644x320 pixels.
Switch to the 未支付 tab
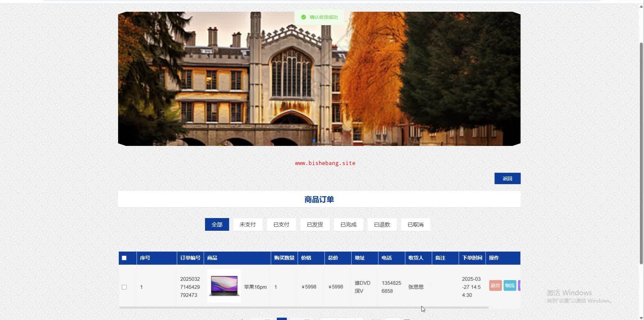tap(248, 224)
